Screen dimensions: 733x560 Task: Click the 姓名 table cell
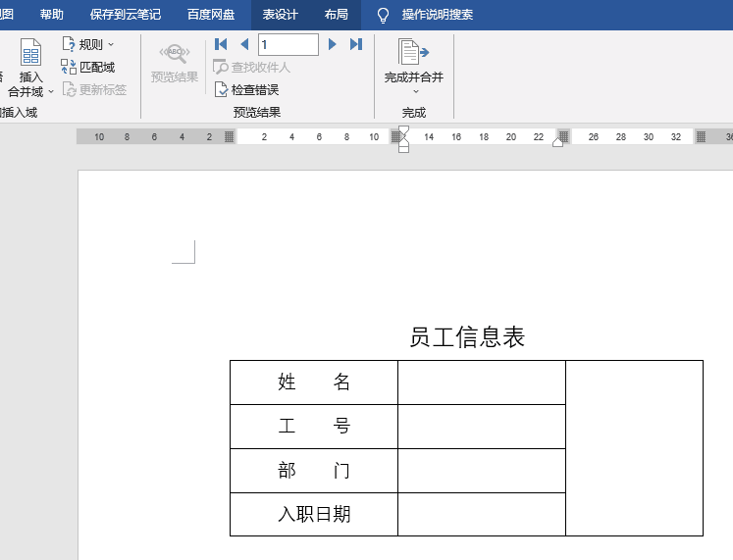(314, 382)
